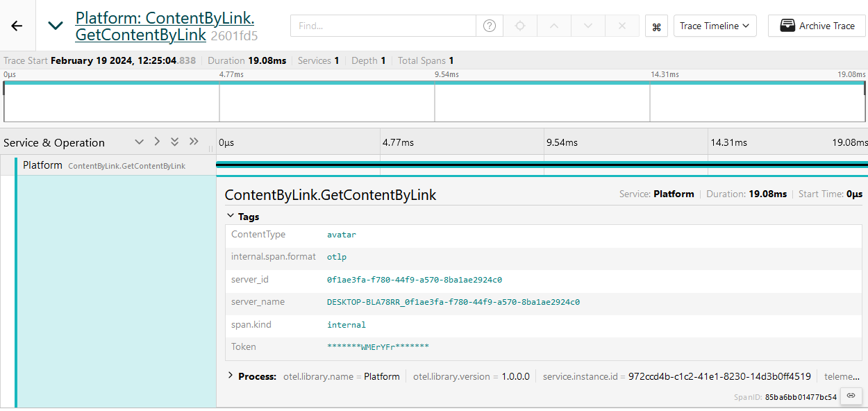Copy span deep link icon
This screenshot has height=411, width=868.
851,396
